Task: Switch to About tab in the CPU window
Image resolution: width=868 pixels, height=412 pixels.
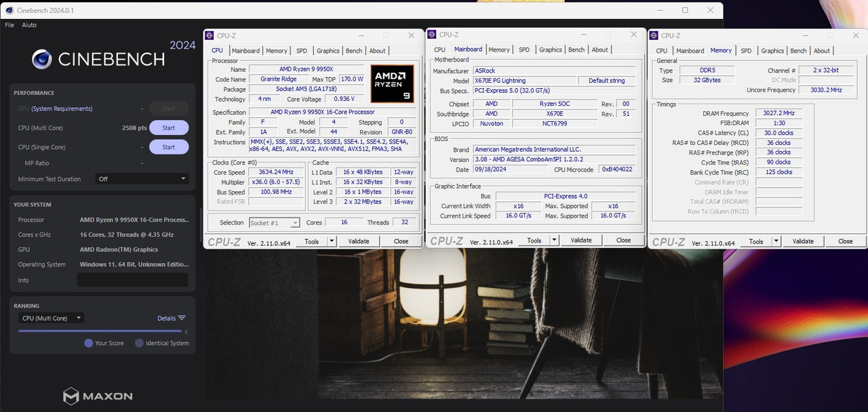Action: tap(377, 51)
